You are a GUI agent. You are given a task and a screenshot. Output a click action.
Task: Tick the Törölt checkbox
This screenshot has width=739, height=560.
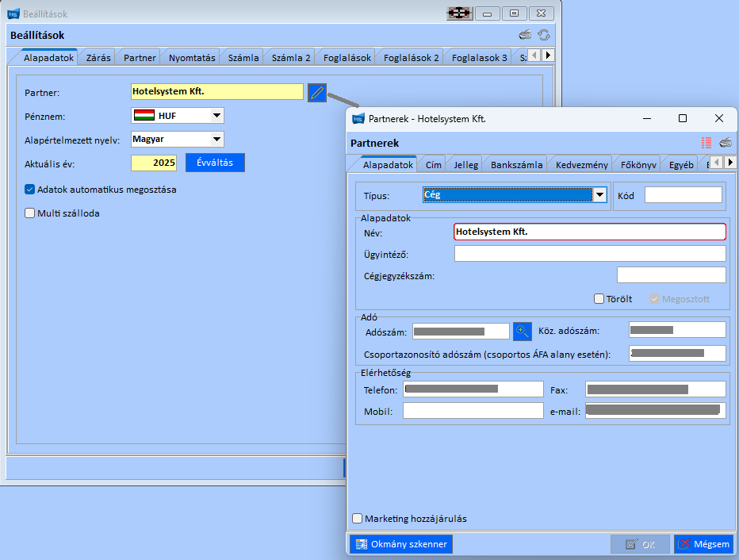(599, 299)
